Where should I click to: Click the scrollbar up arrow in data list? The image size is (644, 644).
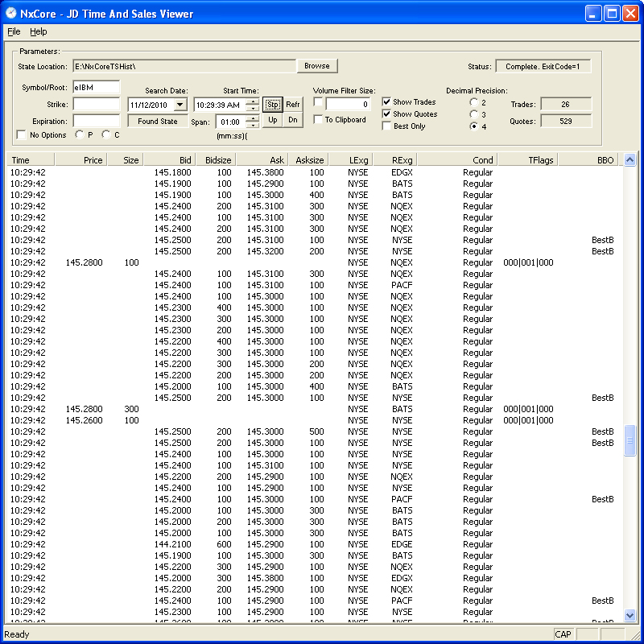pos(630,160)
